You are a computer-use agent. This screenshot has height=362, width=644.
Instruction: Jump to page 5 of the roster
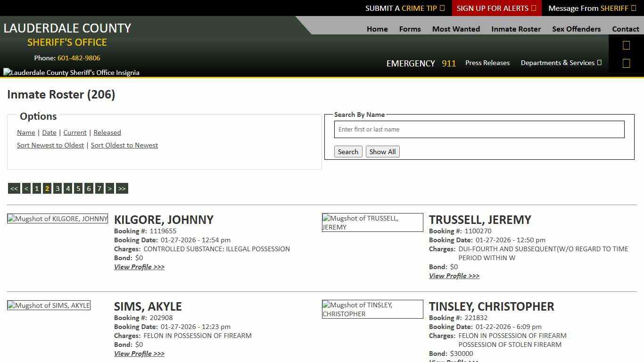(x=78, y=188)
